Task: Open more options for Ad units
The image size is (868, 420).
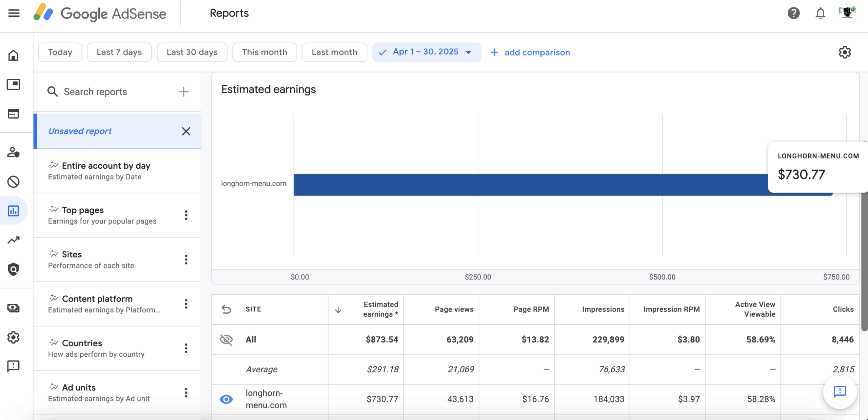Action: point(186,393)
